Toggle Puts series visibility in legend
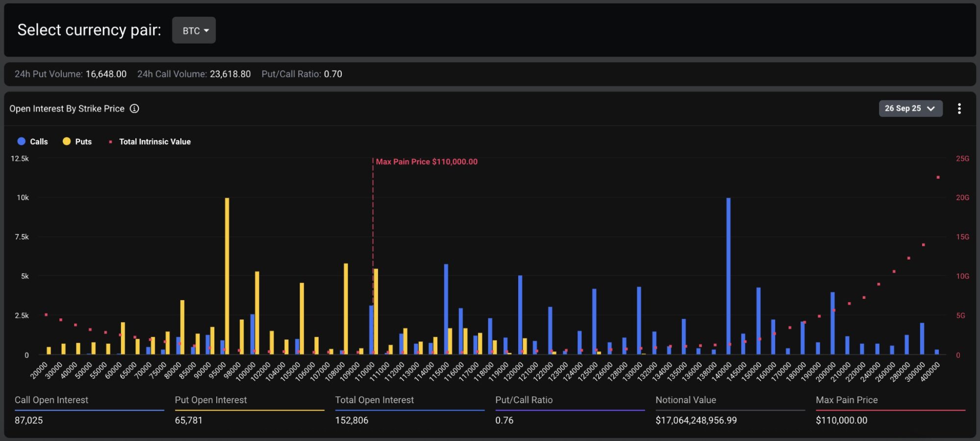Viewport: 980px width, 441px height. (77, 141)
